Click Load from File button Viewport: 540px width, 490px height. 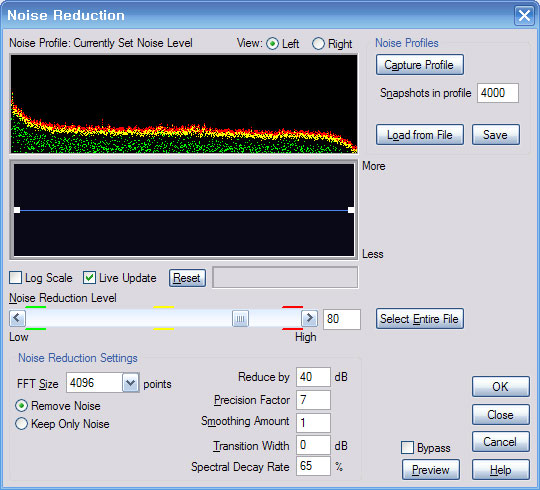click(x=420, y=135)
